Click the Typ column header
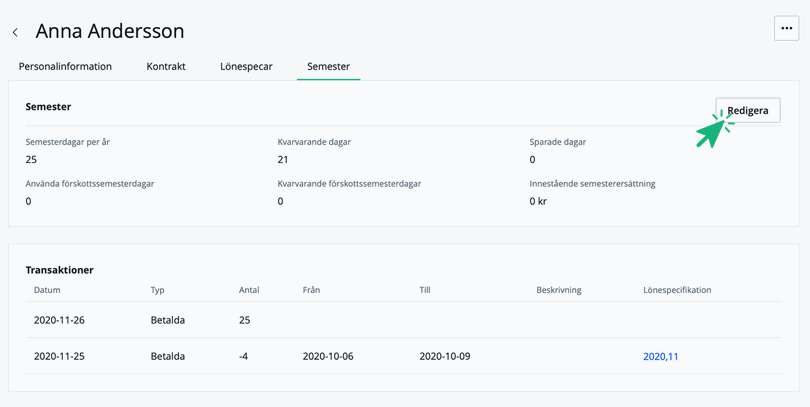The height and width of the screenshot is (407, 810). [157, 290]
